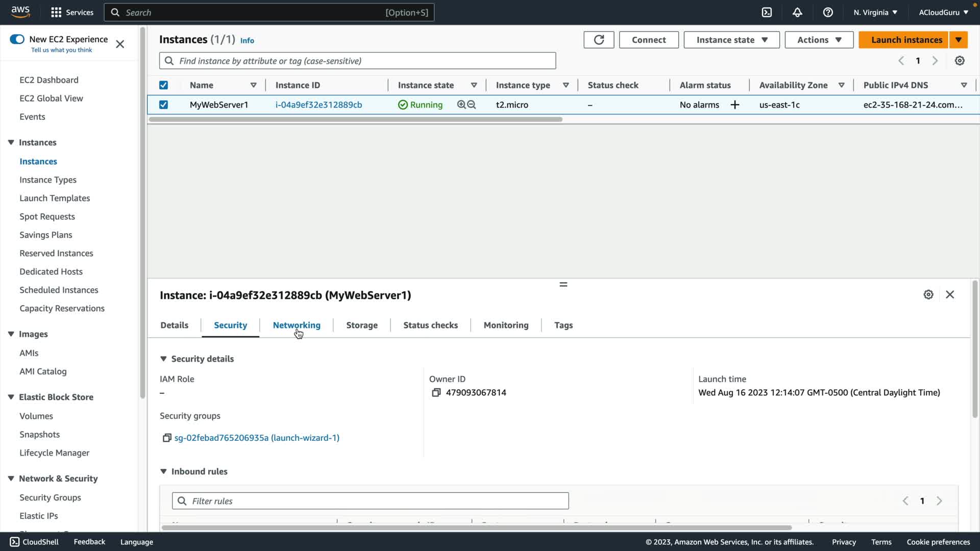Open table preferences gear icon

click(960, 61)
